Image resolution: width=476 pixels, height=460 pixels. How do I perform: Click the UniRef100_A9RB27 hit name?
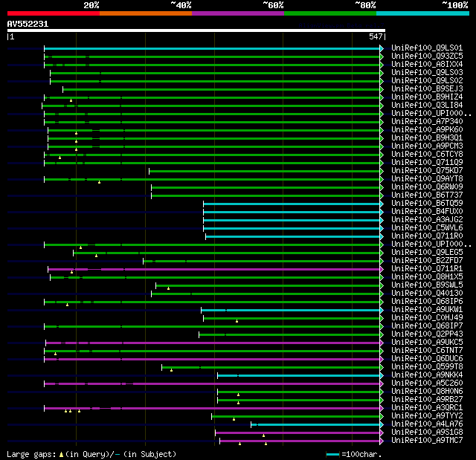point(427,400)
